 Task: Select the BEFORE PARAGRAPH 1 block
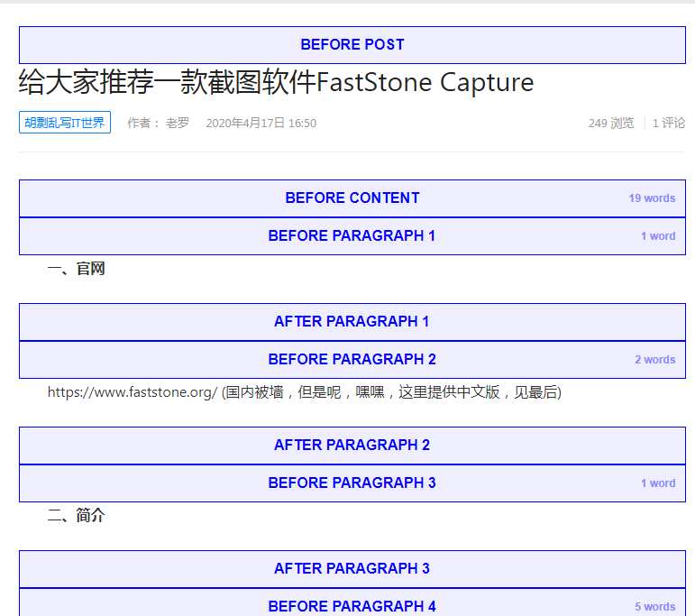tap(352, 236)
